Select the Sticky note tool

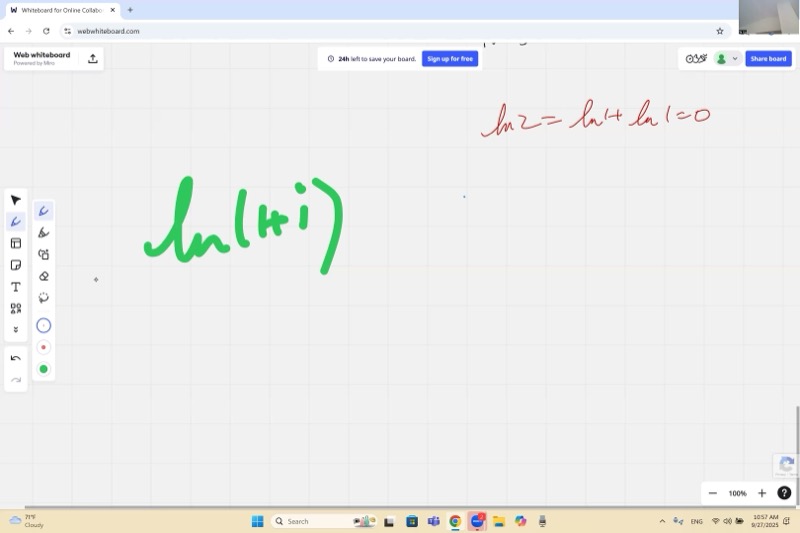point(16,265)
